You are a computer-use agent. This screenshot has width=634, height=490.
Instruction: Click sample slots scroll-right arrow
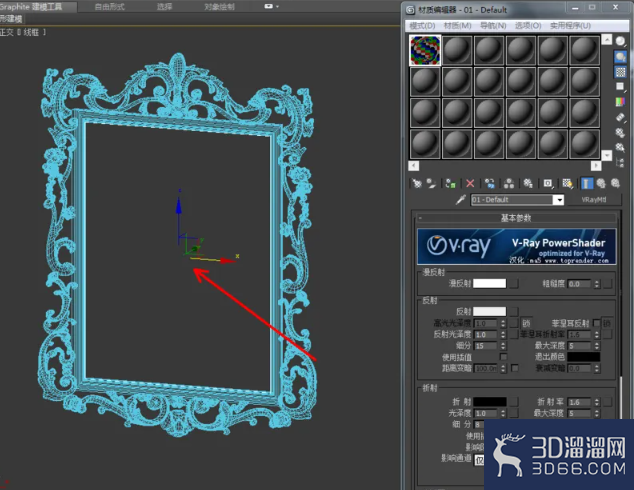(x=596, y=166)
